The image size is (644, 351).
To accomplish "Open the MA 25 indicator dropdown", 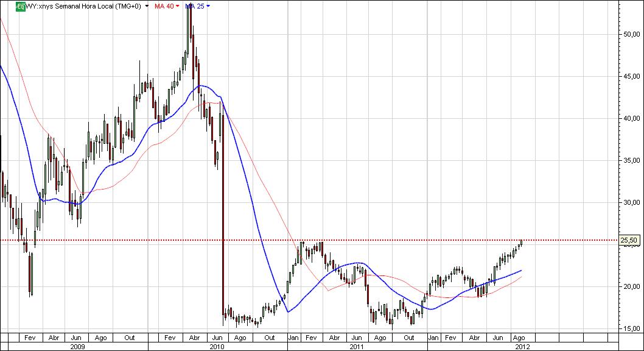I will click(x=208, y=6).
